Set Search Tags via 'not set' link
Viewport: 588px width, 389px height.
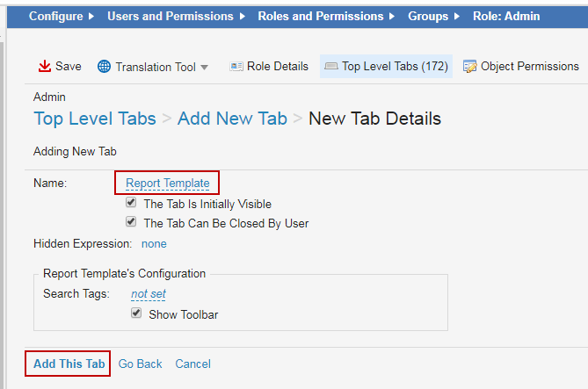tap(149, 294)
